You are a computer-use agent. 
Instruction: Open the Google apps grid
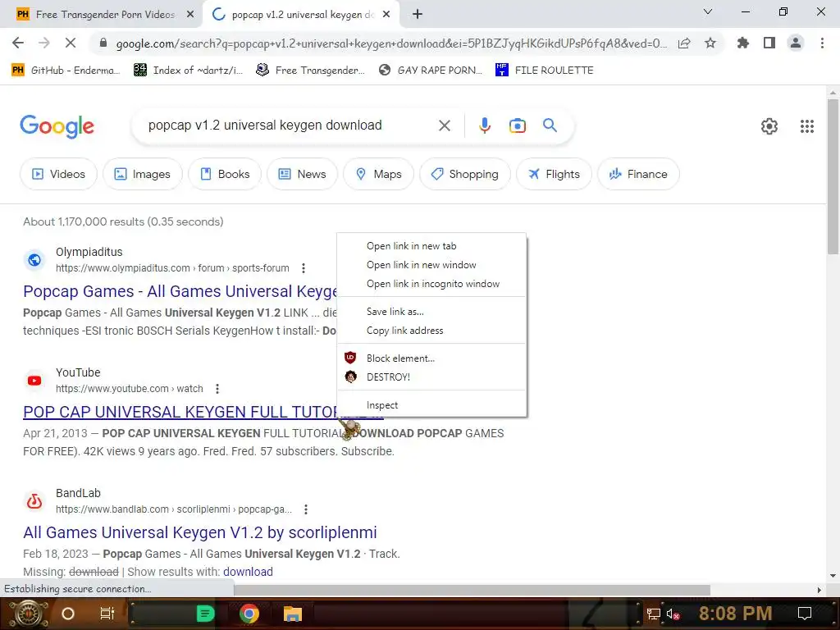tap(807, 126)
